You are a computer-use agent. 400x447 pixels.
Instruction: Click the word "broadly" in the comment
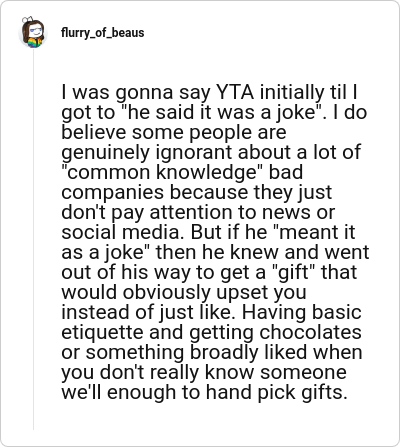pyautogui.click(x=224, y=352)
